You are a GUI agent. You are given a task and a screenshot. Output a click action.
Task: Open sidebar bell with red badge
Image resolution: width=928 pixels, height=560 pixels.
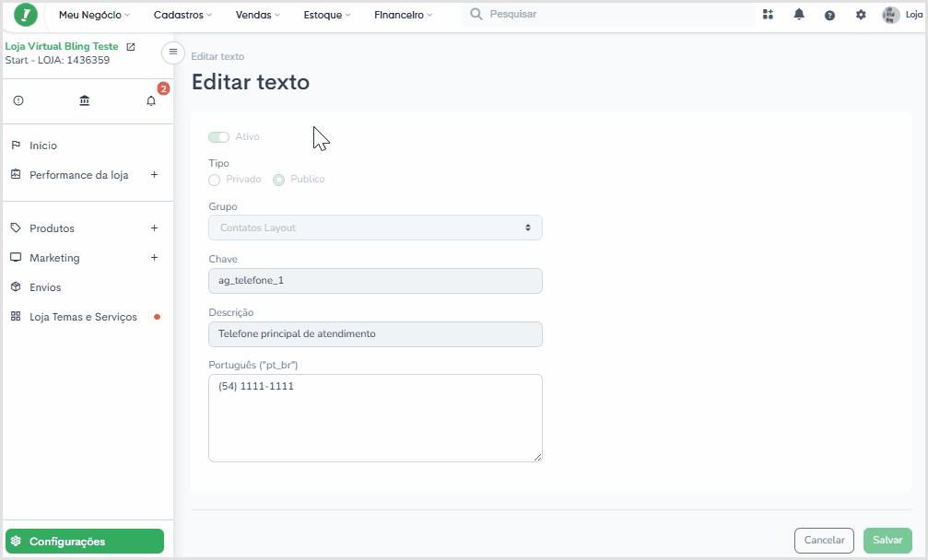click(x=151, y=100)
